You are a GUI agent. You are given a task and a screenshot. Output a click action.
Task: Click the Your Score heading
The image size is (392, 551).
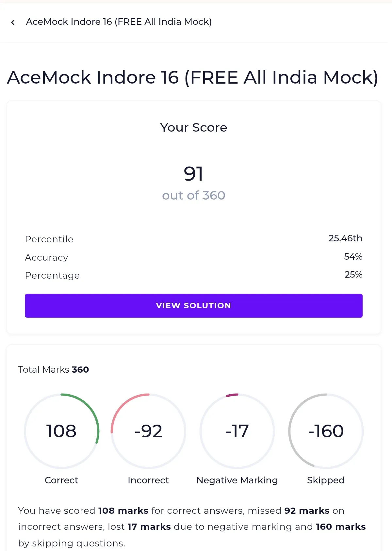point(194,127)
